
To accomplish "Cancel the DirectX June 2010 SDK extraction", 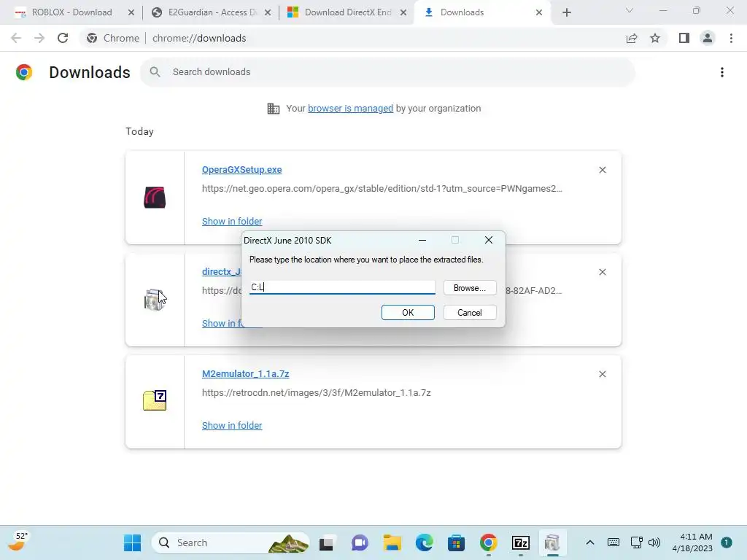I will [470, 312].
